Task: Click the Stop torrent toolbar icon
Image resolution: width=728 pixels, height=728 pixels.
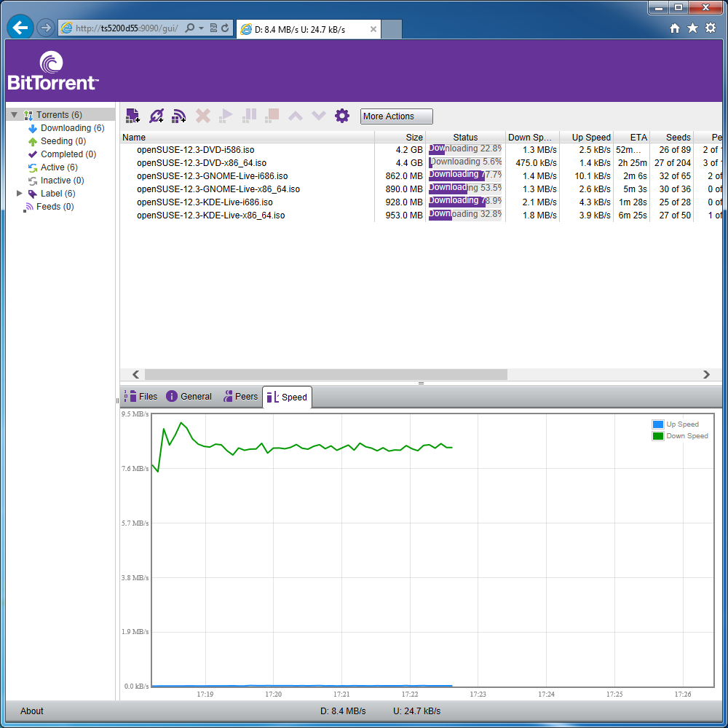Action: [272, 116]
